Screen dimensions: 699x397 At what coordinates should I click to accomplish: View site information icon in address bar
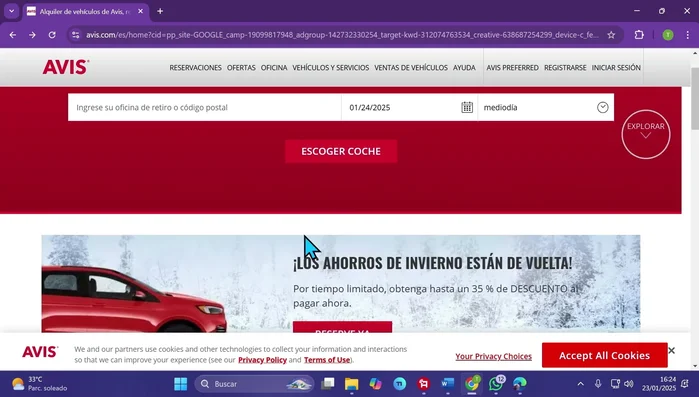[x=76, y=35]
